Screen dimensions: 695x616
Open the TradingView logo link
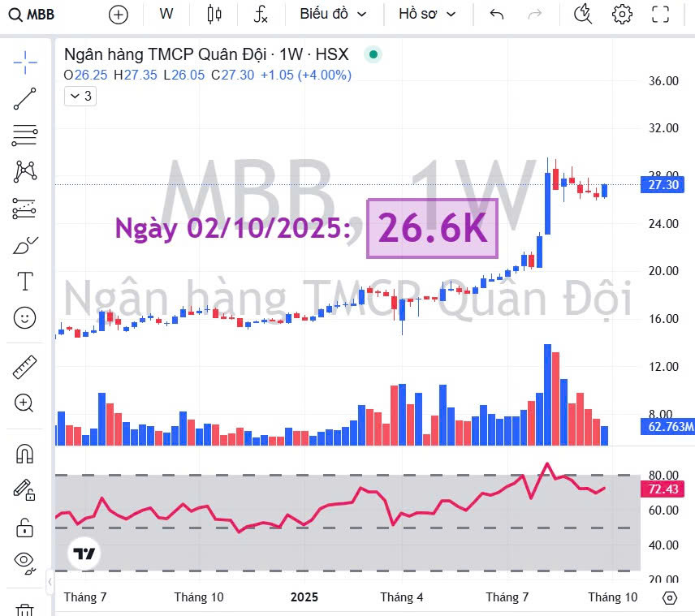(84, 553)
